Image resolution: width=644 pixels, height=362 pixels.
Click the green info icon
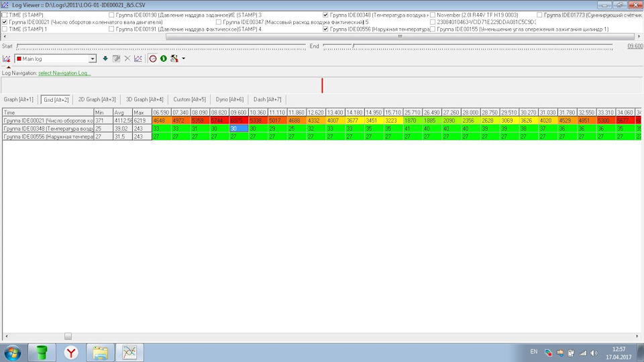pyautogui.click(x=164, y=59)
